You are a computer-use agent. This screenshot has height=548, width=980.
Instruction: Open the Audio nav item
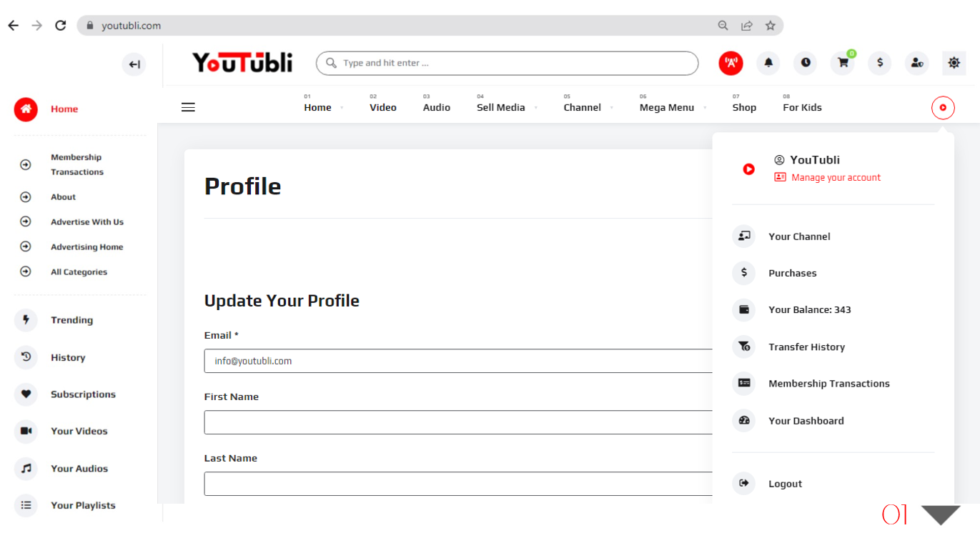(437, 107)
